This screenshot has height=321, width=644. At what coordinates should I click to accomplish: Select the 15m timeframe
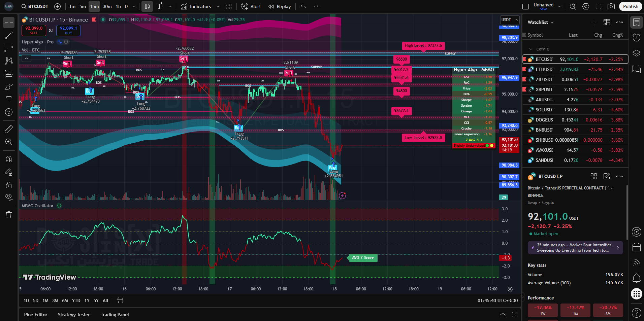(x=94, y=6)
